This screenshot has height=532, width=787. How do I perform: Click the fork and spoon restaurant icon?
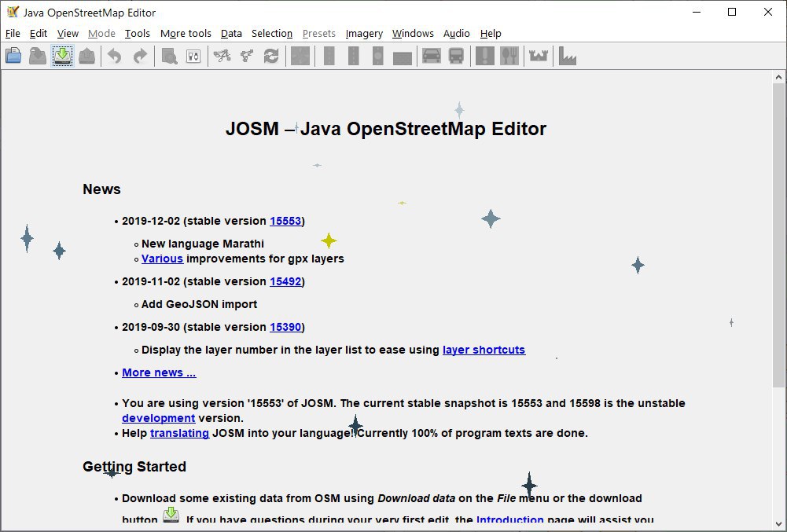[509, 56]
